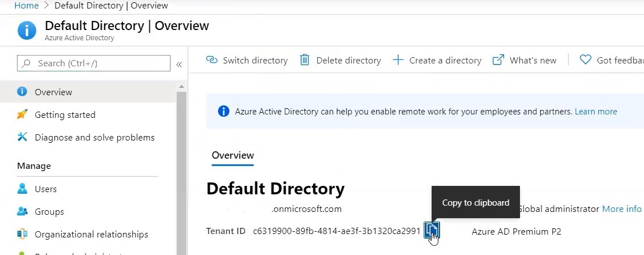Open More info link beside Global administrator
This screenshot has width=644, height=255.
621,209
